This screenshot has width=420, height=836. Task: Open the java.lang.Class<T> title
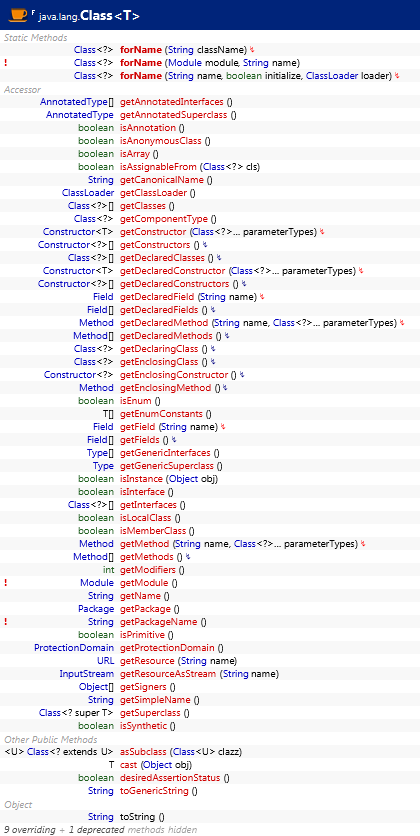click(89, 17)
